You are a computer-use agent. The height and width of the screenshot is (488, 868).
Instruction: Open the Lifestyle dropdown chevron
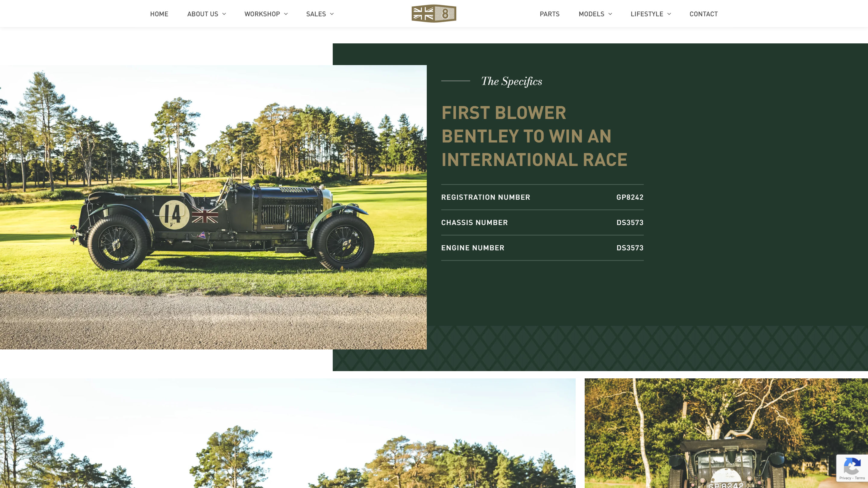(669, 14)
